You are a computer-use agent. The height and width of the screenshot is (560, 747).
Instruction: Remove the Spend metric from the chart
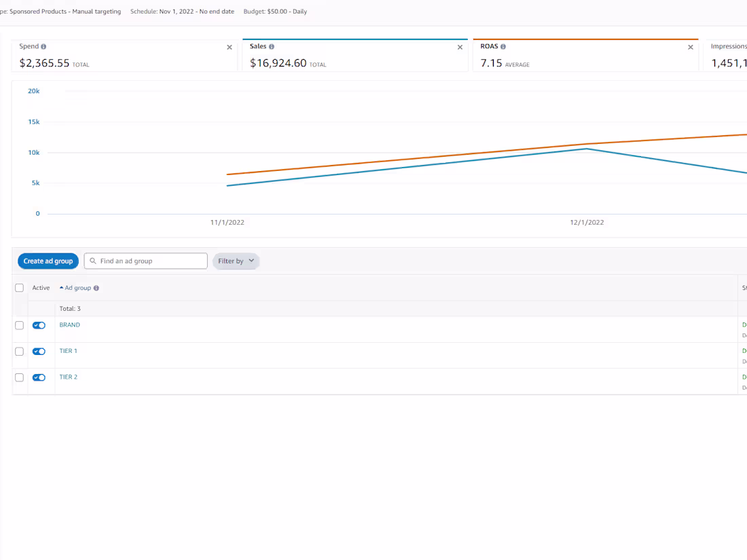pos(230,48)
